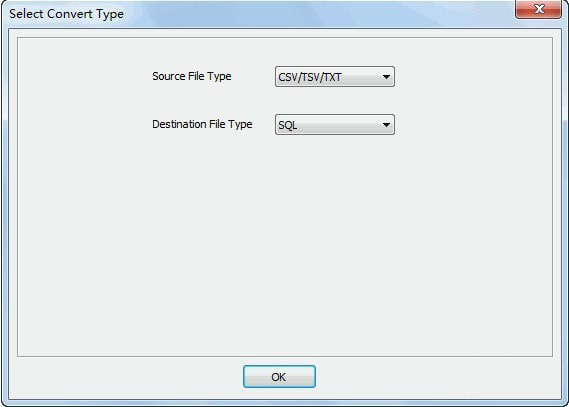Click the Select Convert Type title bar
Screen dimensions: 569x407
click(254, 14)
